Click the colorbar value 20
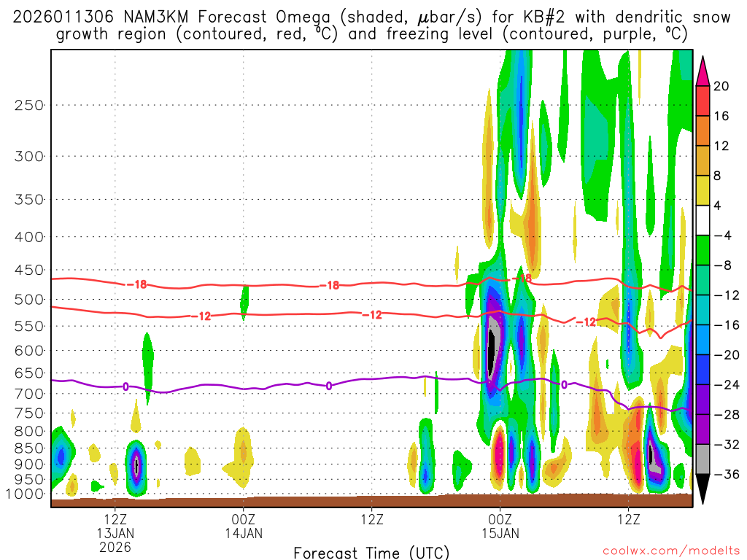The width and height of the screenshot is (747, 560). [x=721, y=86]
